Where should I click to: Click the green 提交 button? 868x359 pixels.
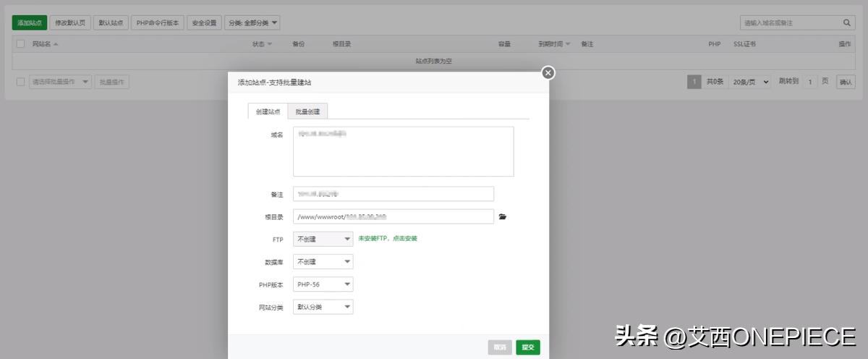528,347
